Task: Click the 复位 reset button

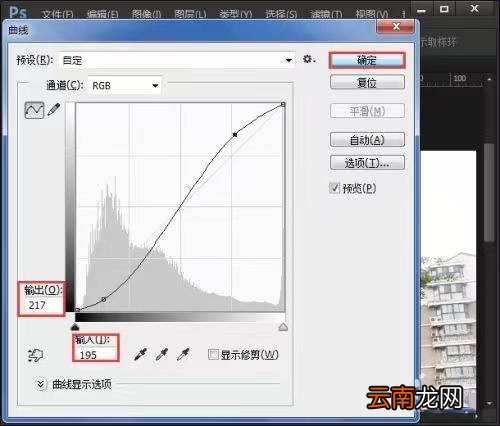Action: pos(367,82)
